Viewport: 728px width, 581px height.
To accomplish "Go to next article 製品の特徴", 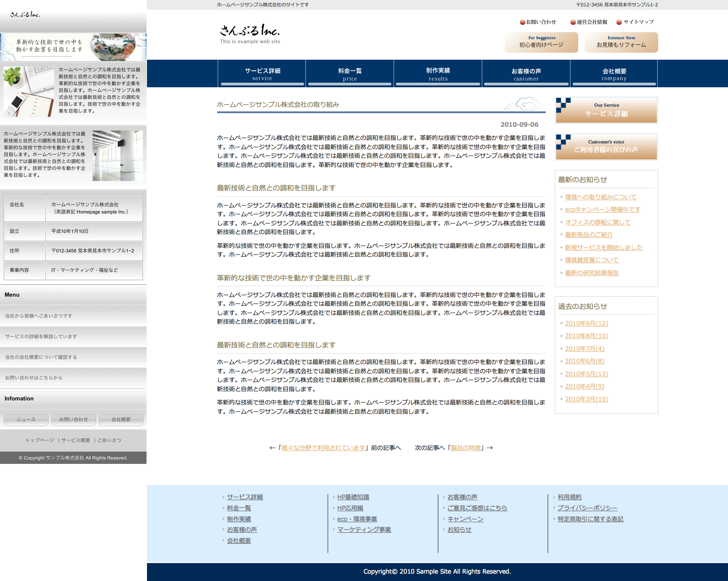I will pos(466,448).
